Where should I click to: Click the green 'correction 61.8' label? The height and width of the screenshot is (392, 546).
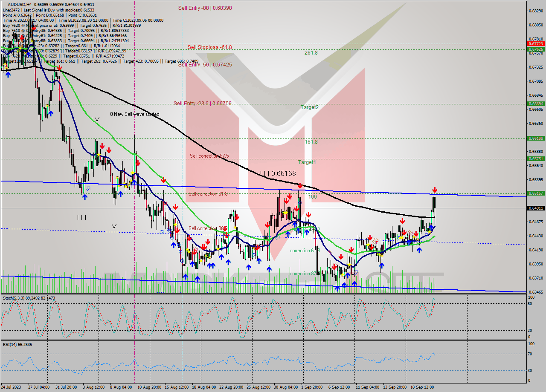[305, 251]
